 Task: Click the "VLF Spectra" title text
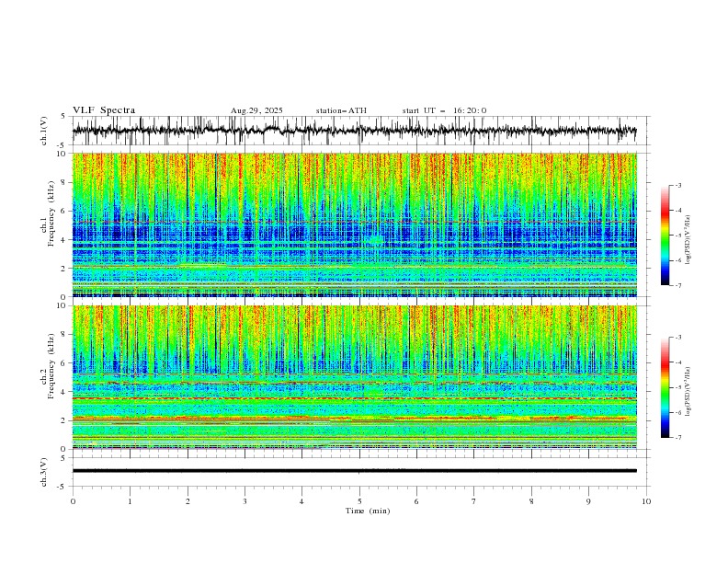(104, 110)
